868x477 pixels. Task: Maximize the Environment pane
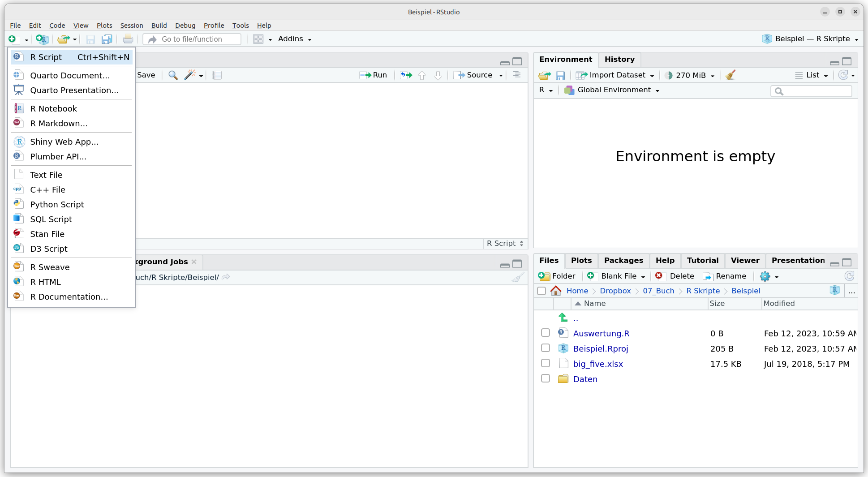847,61
